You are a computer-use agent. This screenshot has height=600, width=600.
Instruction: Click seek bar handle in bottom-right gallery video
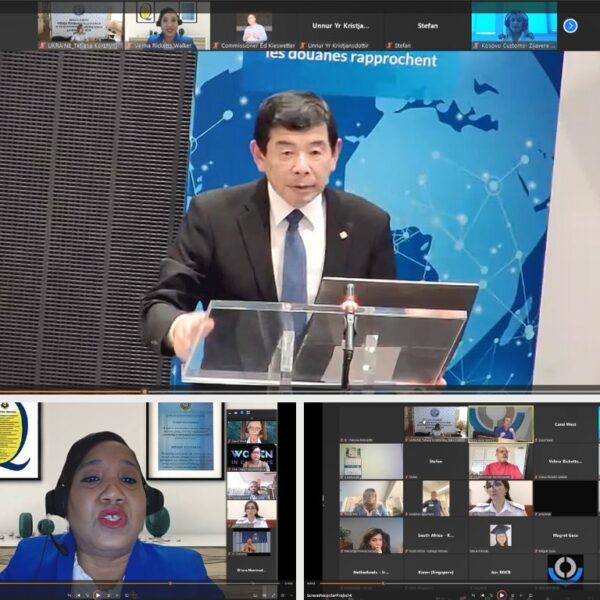[x=383, y=584]
